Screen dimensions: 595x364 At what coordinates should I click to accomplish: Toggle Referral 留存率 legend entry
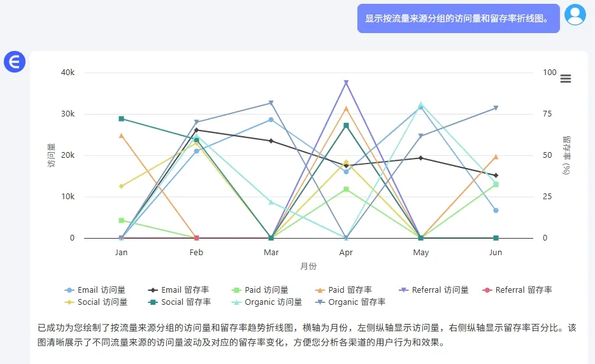[x=517, y=290]
